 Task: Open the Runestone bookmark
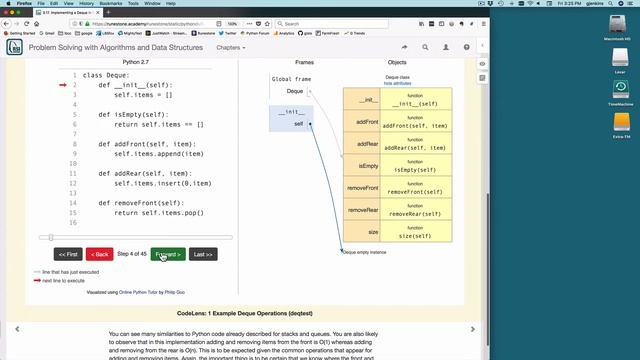tap(203, 33)
